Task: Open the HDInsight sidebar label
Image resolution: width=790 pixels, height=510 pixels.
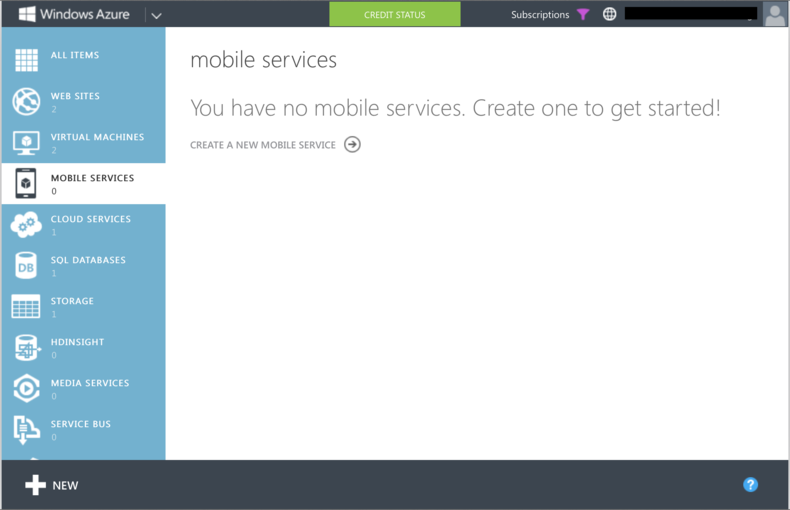Action: [x=77, y=342]
